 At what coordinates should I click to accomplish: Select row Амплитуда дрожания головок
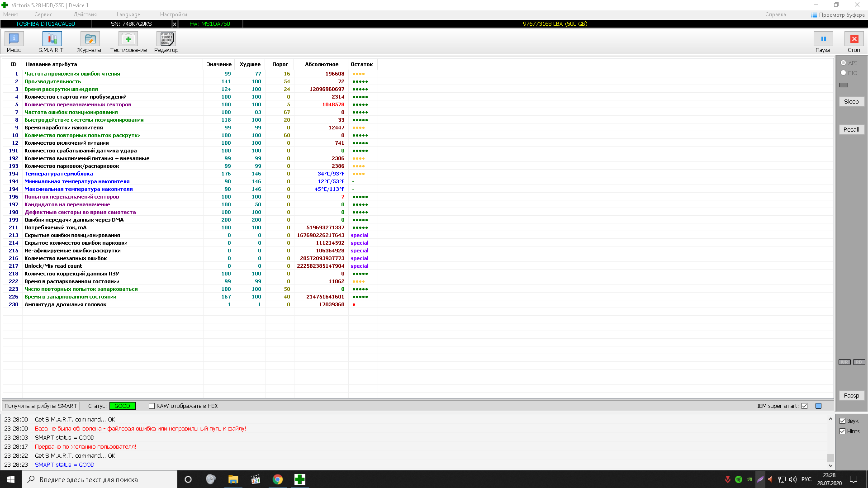pyautogui.click(x=190, y=304)
